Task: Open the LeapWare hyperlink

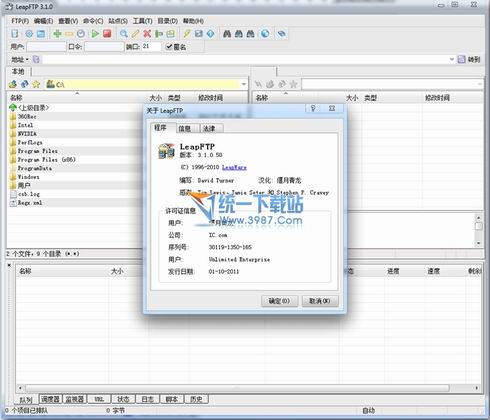Action: click(x=234, y=167)
